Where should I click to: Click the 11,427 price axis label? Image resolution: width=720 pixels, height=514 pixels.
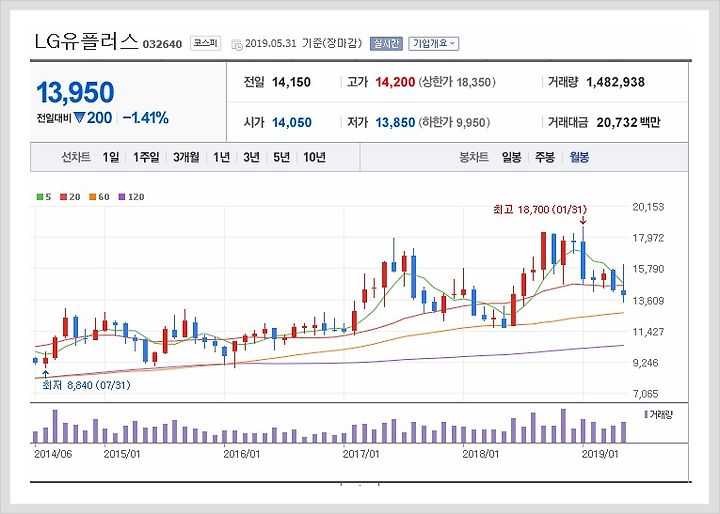pyautogui.click(x=648, y=332)
